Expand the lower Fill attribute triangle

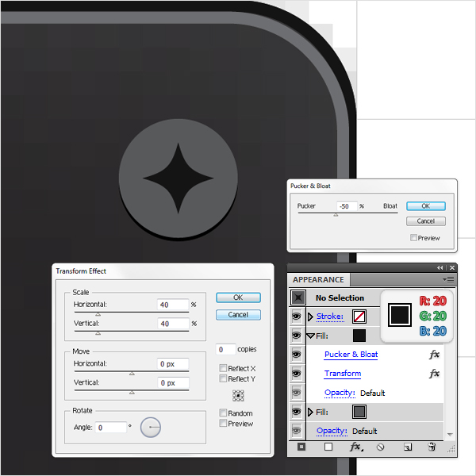pyautogui.click(x=310, y=412)
